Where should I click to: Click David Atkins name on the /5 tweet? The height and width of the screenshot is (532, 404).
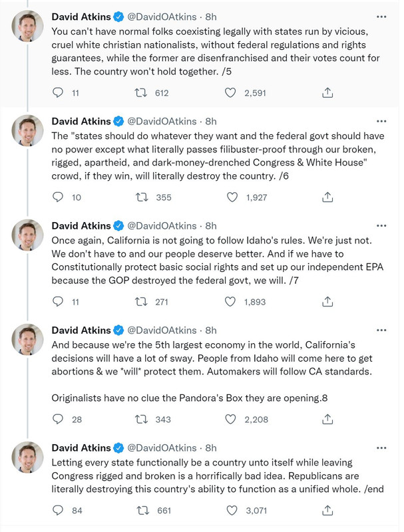(80, 17)
